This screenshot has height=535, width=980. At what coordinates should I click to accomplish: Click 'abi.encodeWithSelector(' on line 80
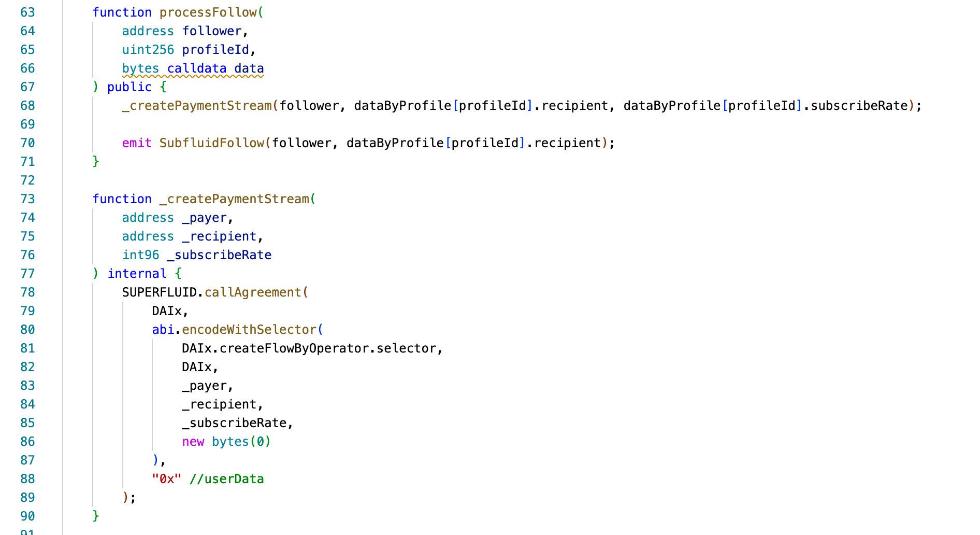(237, 330)
